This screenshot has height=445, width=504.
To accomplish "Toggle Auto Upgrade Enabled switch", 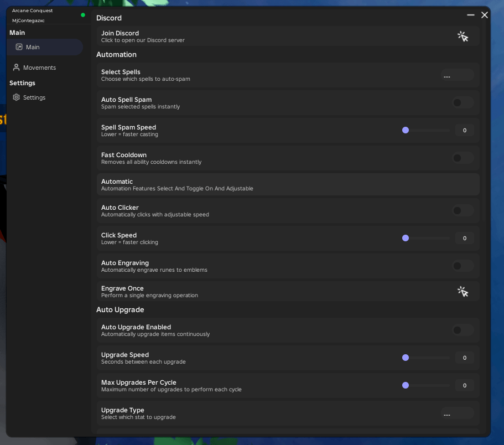I will pyautogui.click(x=463, y=330).
